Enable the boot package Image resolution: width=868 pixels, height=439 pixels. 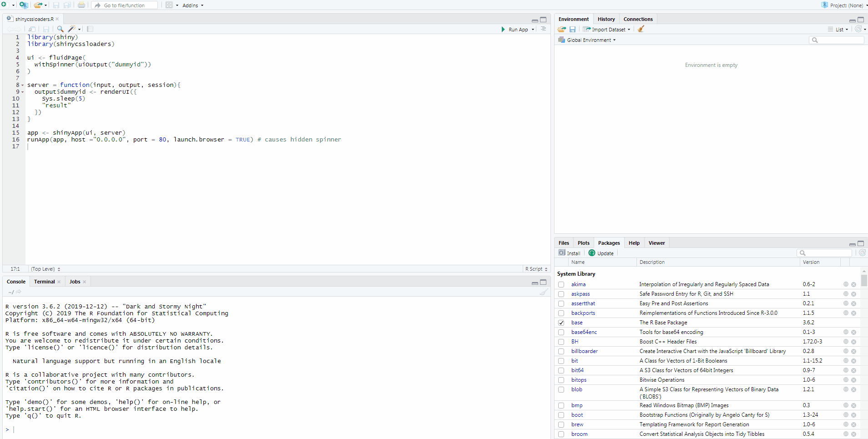[562, 414]
